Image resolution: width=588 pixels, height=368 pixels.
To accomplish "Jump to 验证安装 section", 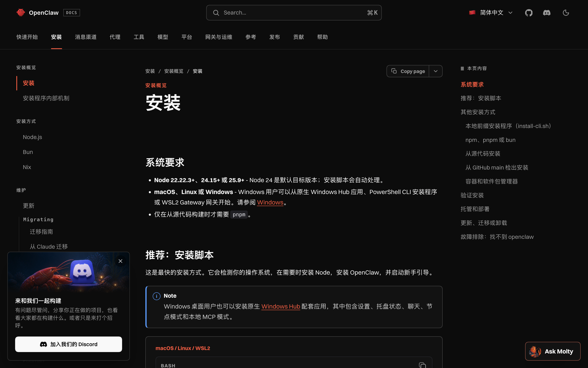I will tap(472, 195).
